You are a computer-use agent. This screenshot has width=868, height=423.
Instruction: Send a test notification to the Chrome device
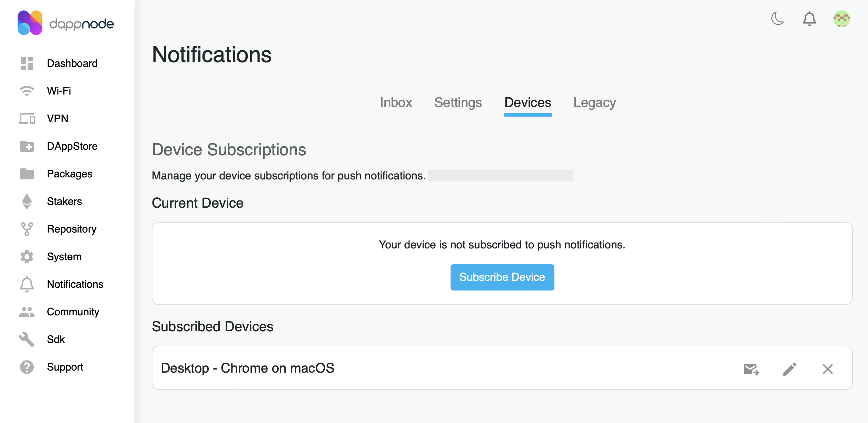(x=751, y=368)
